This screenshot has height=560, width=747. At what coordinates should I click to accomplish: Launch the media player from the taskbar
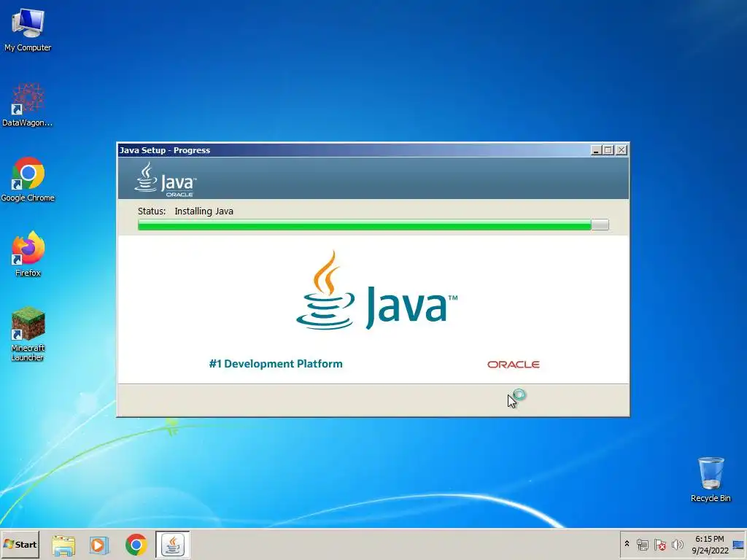coord(99,545)
